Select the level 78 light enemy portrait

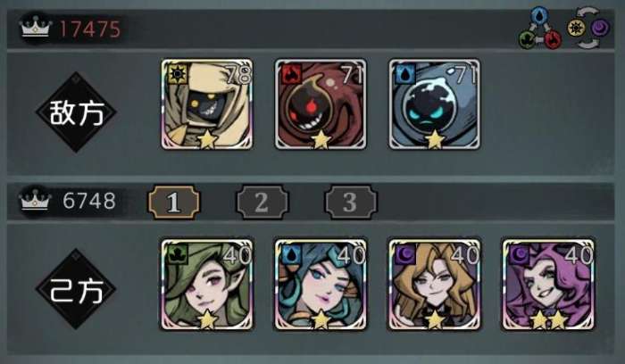point(207,104)
